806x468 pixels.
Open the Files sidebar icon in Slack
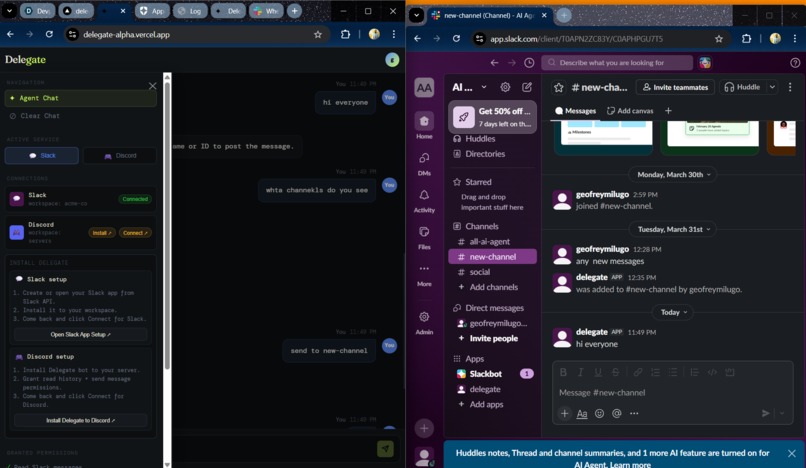[x=424, y=232]
